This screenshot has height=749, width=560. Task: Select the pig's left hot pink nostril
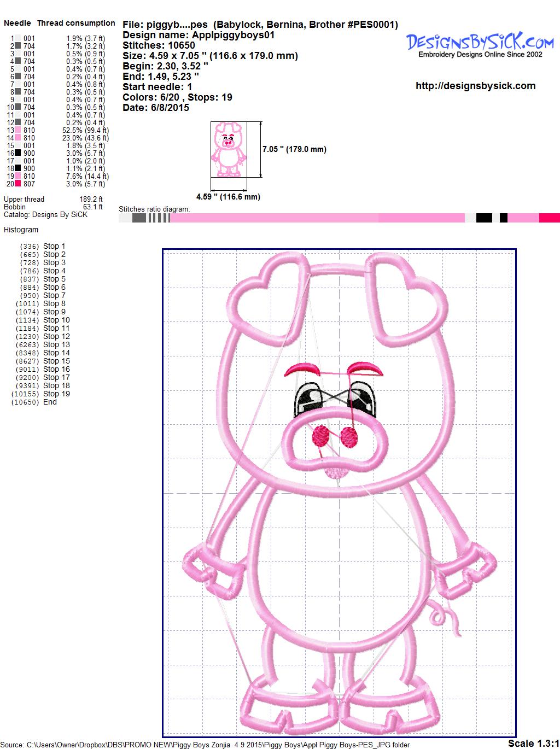coord(321,436)
